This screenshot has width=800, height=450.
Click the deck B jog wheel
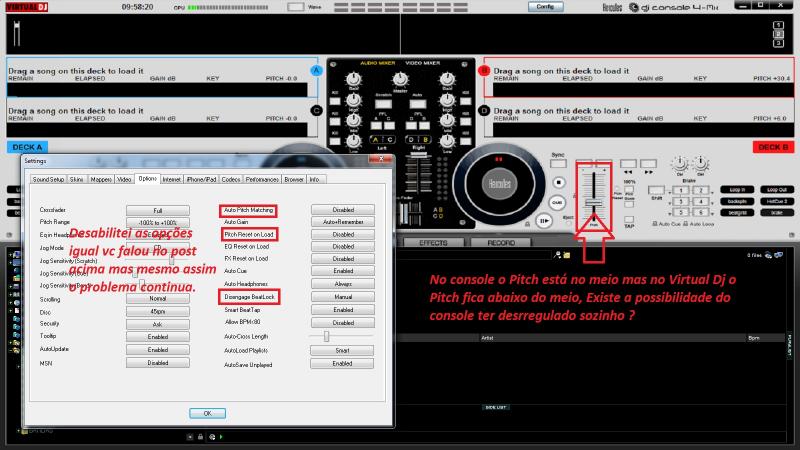click(499, 184)
